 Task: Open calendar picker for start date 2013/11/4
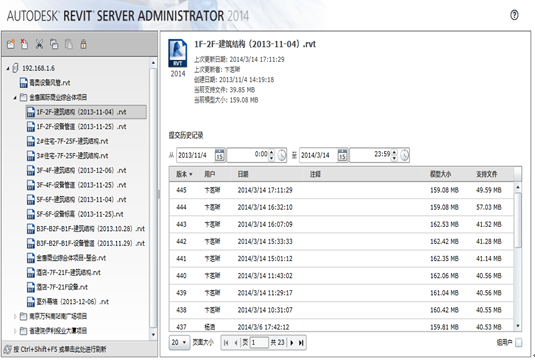coord(219,155)
